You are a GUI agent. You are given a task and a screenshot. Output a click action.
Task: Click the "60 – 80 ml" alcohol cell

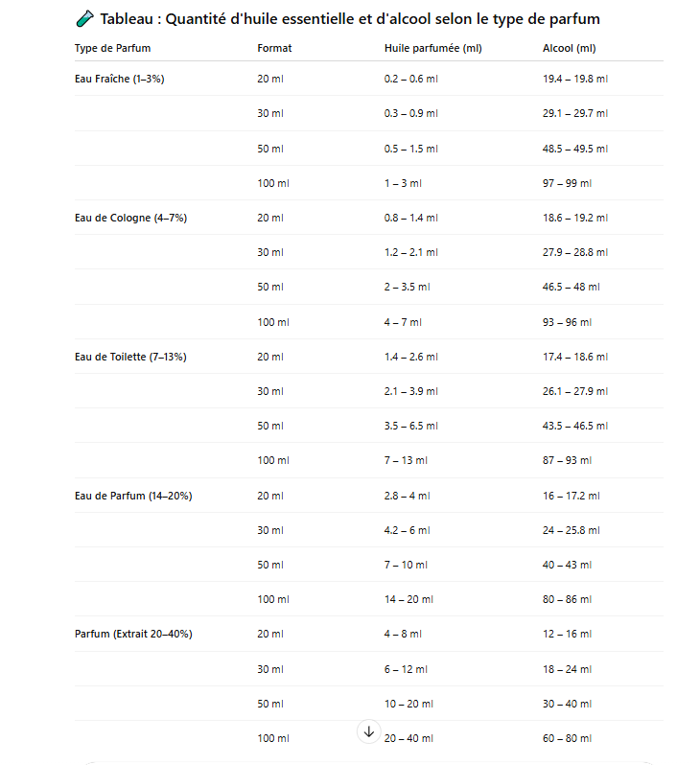567,738
